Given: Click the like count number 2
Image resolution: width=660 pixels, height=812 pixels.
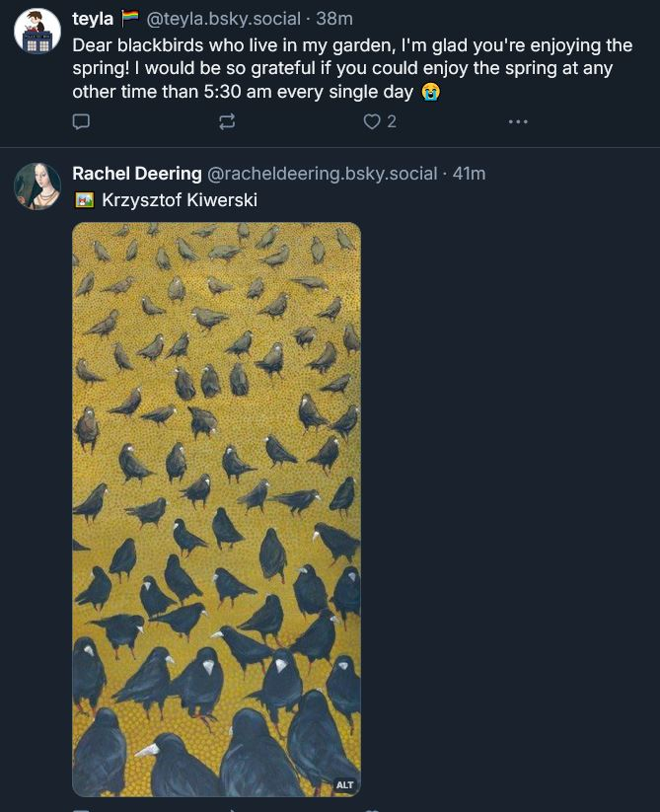Looking at the screenshot, I should (x=392, y=121).
